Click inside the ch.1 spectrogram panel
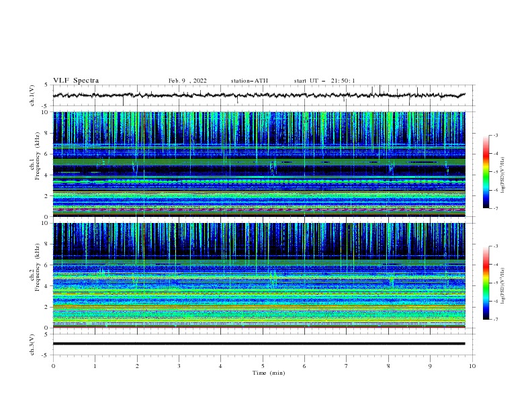Screen dimensions: 532x411 pos(259,164)
